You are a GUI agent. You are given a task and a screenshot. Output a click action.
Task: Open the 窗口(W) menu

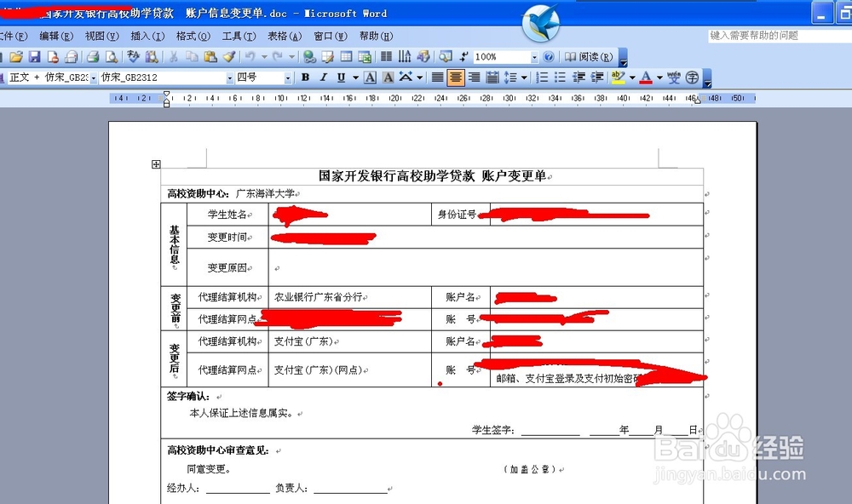(331, 36)
